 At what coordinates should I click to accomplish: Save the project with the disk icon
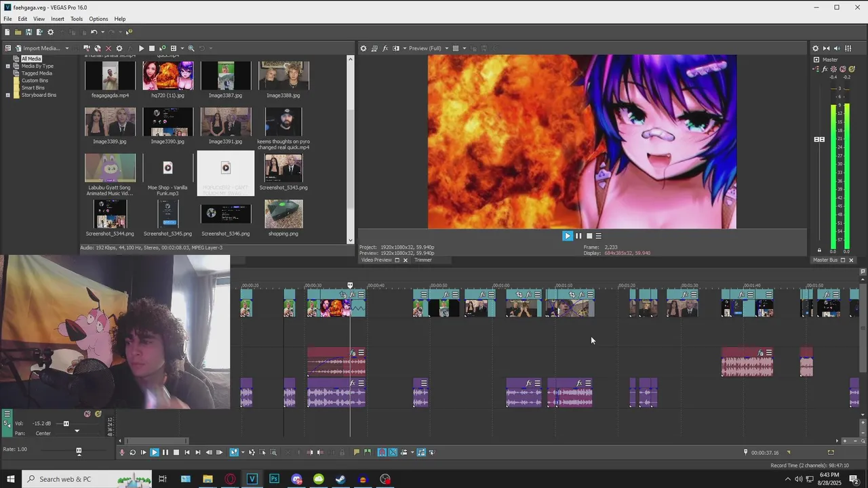click(x=28, y=32)
